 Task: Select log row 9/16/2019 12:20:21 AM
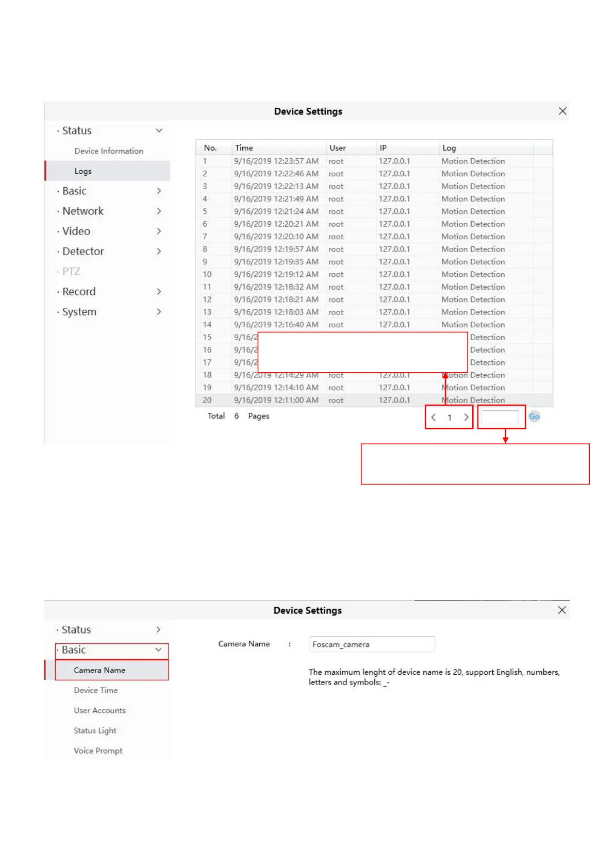(x=374, y=224)
